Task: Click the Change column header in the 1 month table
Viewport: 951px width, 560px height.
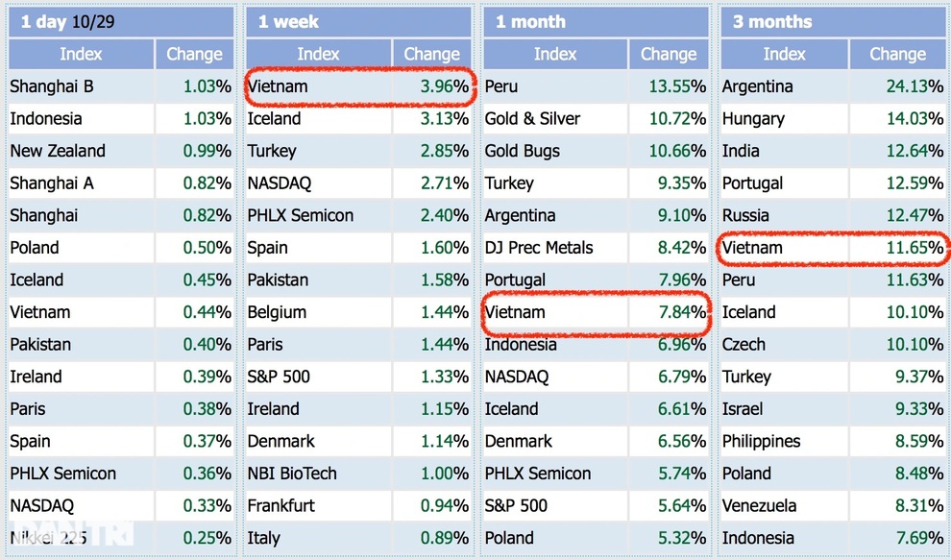Action: [x=669, y=54]
